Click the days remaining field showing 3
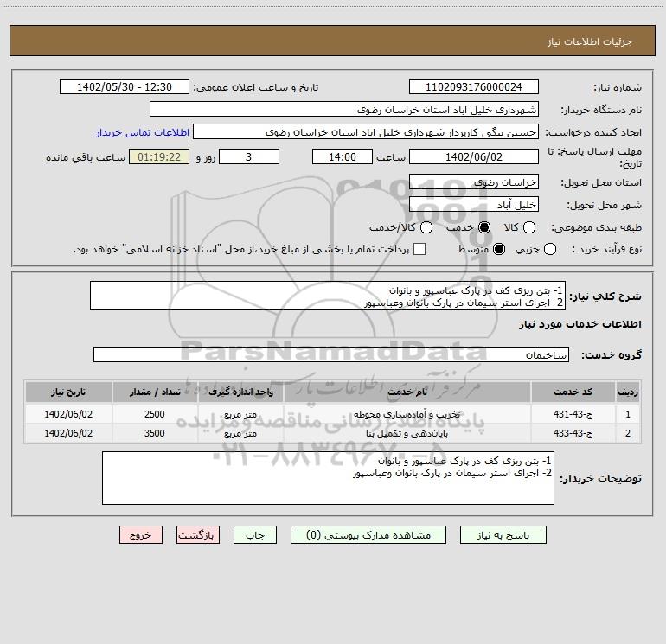 click(249, 157)
